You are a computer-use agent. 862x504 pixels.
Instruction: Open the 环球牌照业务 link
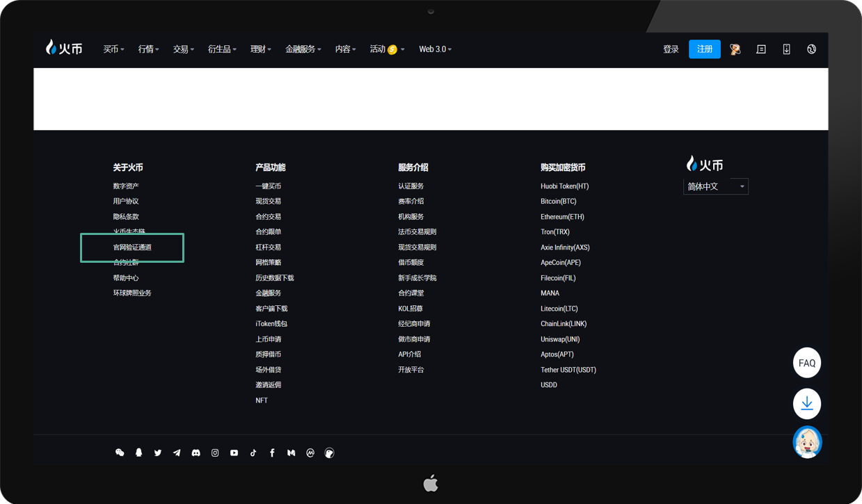click(132, 293)
